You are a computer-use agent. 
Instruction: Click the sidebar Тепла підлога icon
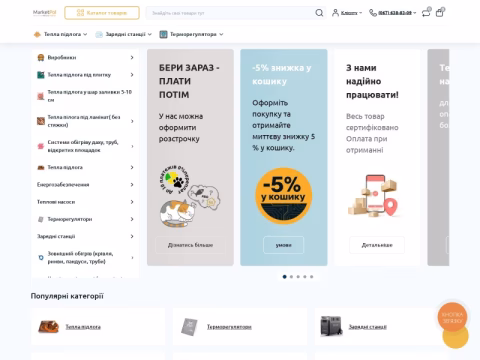41,167
